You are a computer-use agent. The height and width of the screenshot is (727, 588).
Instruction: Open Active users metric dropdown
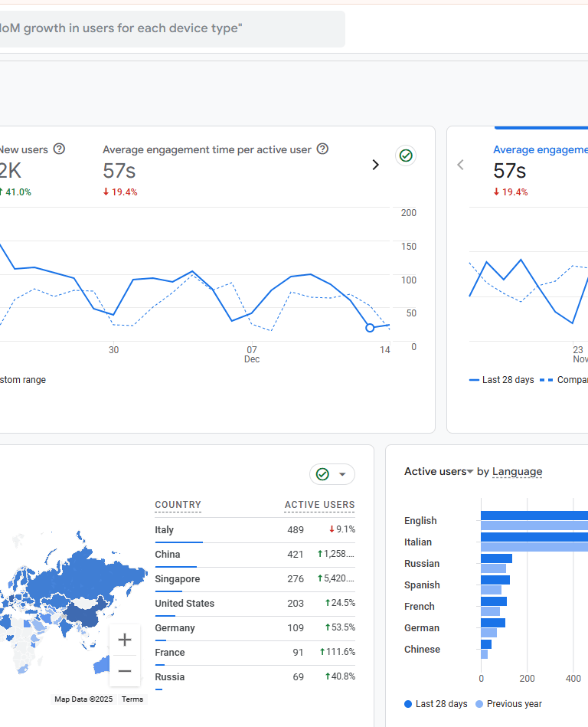pos(439,472)
